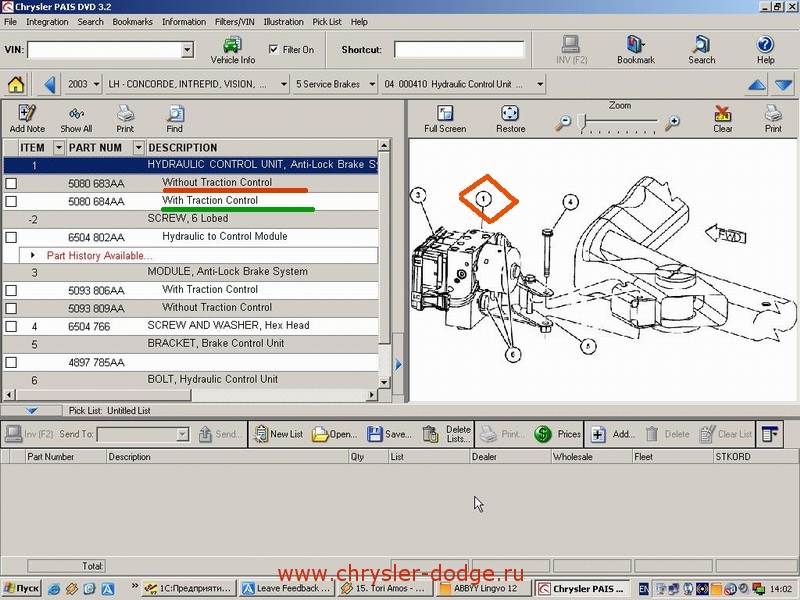Screen dimensions: 800x600
Task: Zoom out the illustration with magnifier minus
Action: click(563, 122)
